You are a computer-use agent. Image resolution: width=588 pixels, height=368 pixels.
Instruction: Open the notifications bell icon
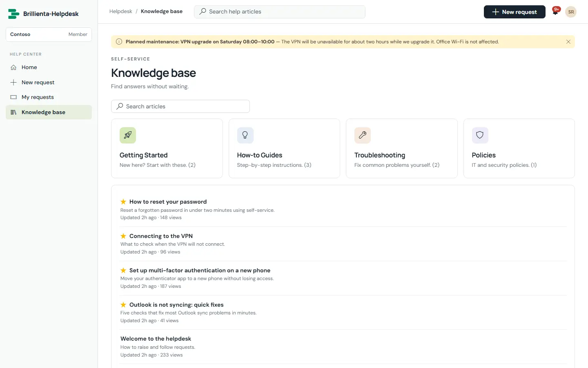(555, 12)
